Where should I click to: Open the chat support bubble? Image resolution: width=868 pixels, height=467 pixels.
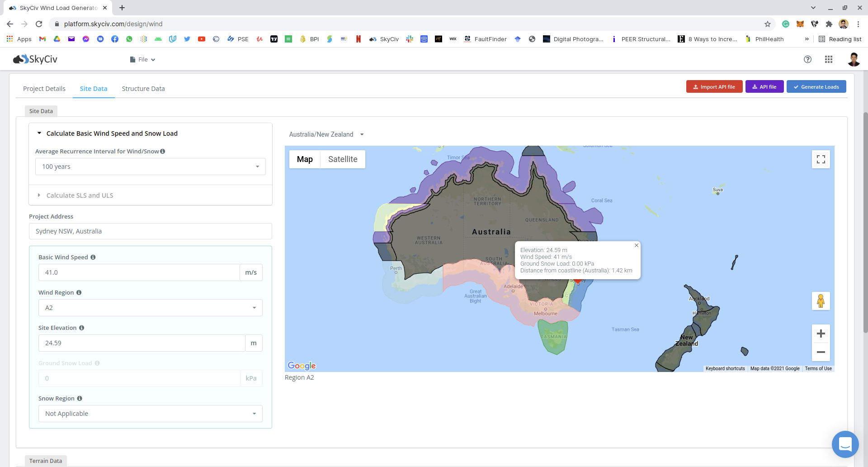[844, 444]
